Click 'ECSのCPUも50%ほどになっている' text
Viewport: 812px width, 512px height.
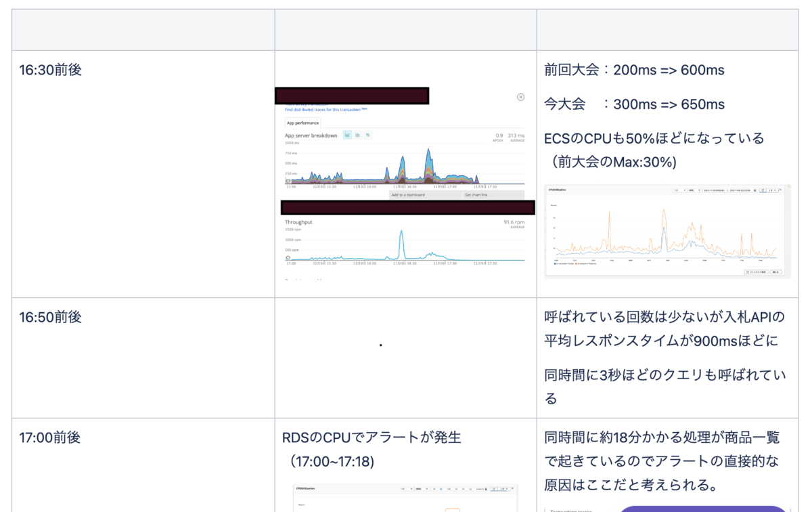654,139
